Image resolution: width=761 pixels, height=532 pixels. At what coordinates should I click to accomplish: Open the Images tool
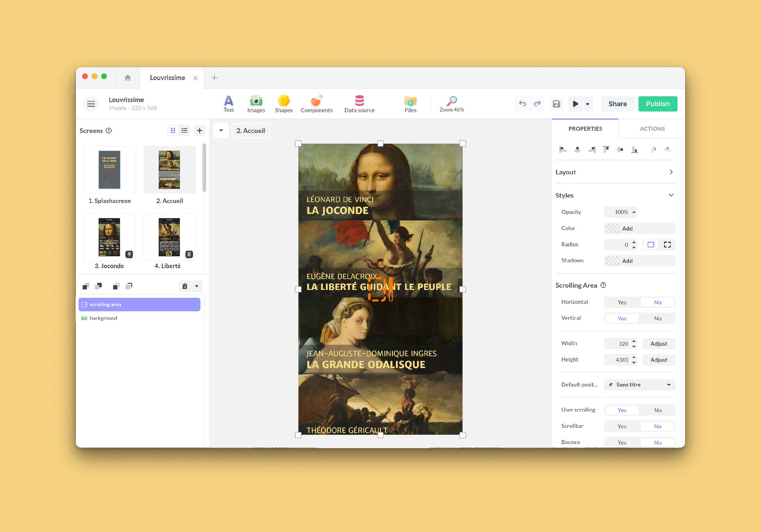[x=256, y=103]
